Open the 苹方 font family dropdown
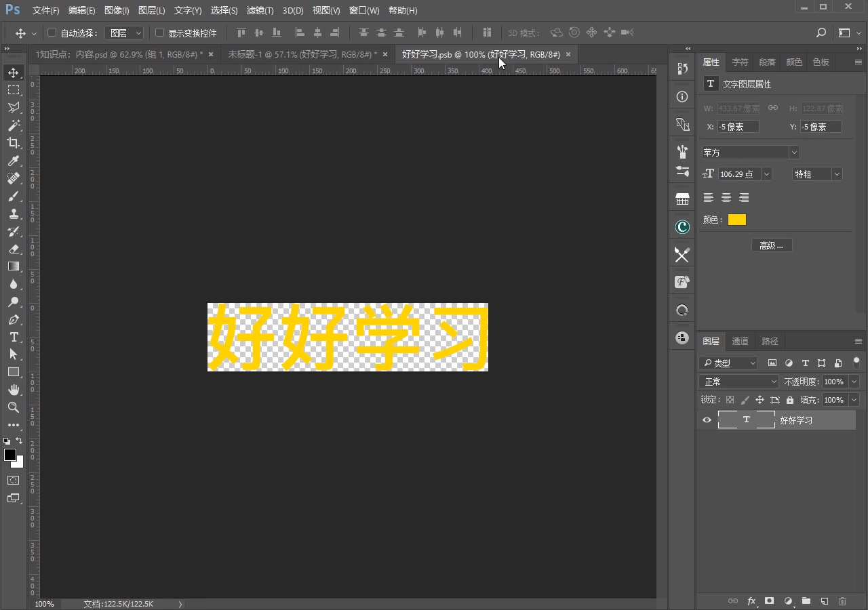Screen dimensions: 868x610 793,152
